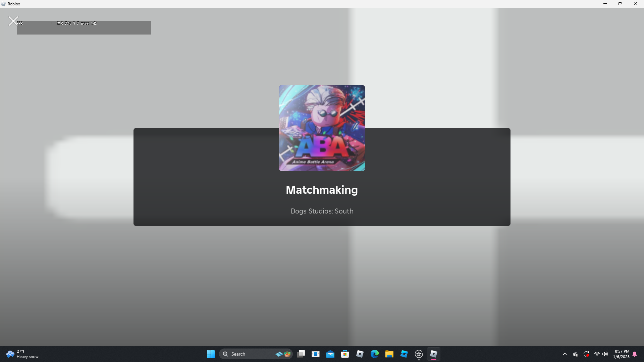Open Wi-Fi network settings flyout
This screenshot has height=362, width=644.
(597, 354)
